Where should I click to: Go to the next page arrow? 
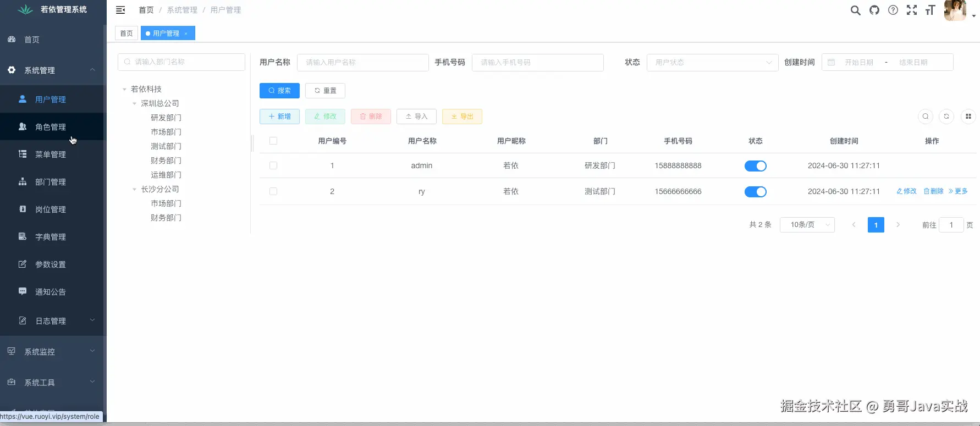click(x=898, y=225)
